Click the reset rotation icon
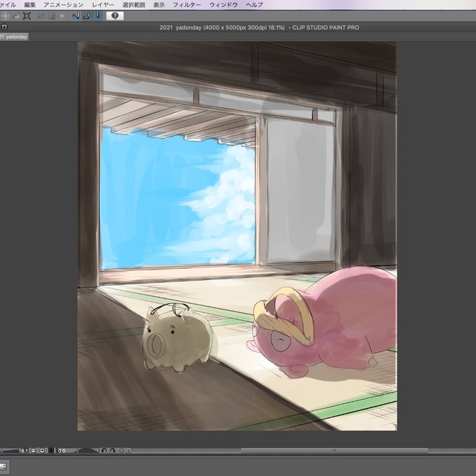The width and height of the screenshot is (476, 476). point(121,451)
